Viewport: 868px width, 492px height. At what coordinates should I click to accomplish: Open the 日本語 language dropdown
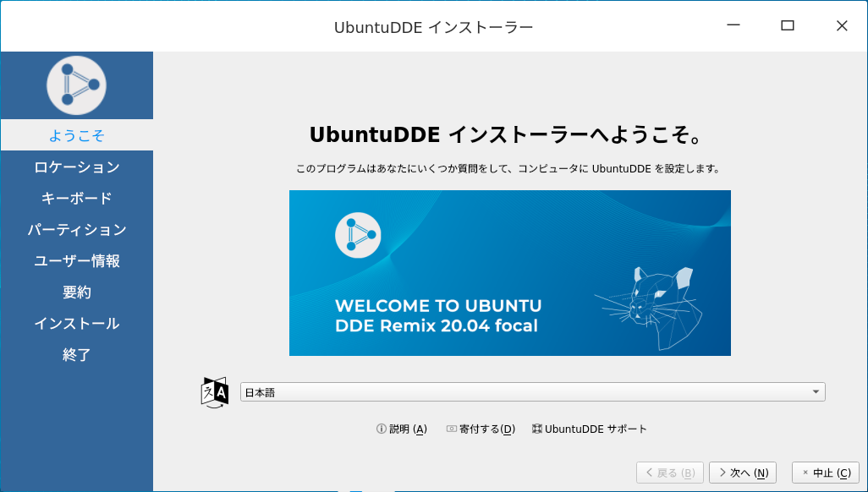532,392
